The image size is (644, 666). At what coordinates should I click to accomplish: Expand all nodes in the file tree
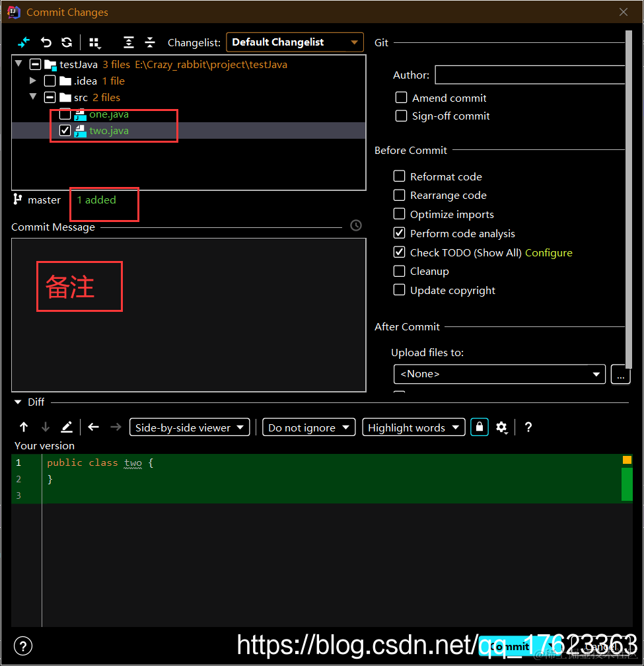click(129, 42)
